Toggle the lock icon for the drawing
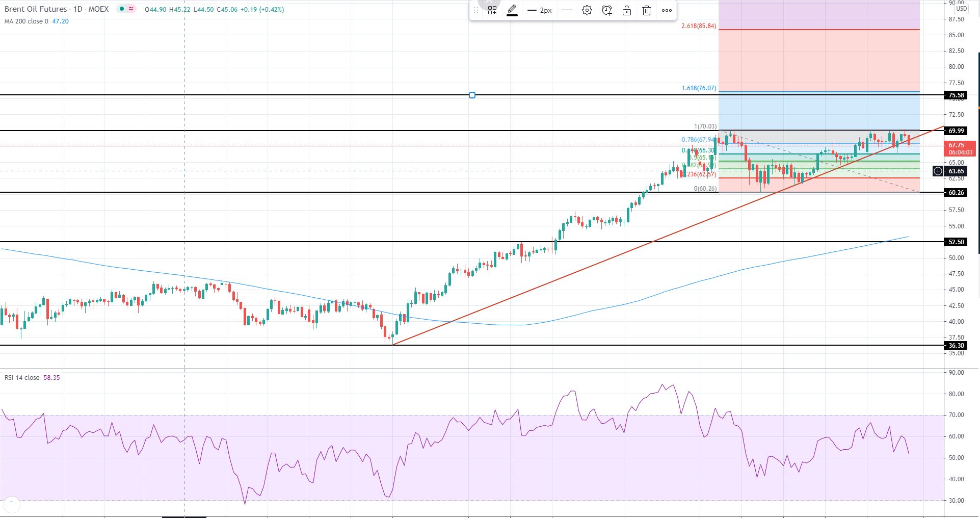 [627, 10]
